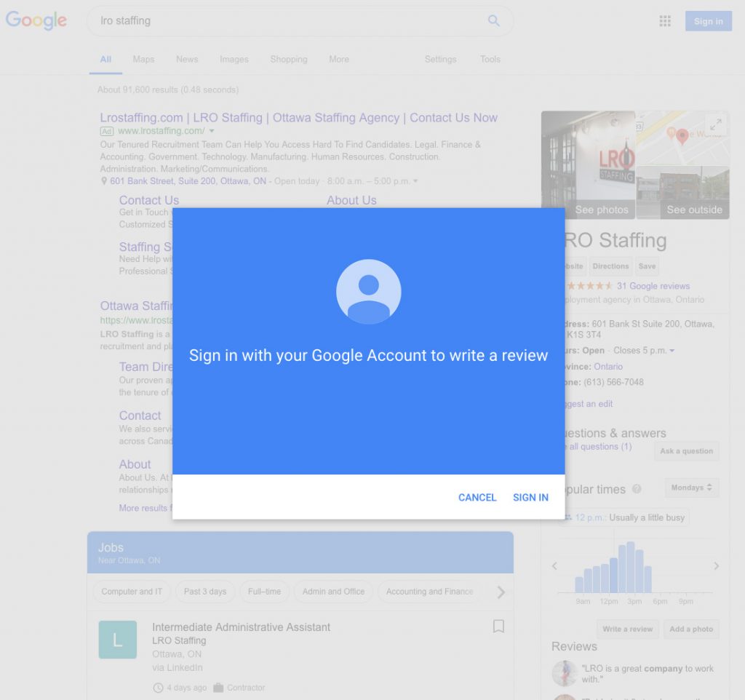Select the Full-time job filter chip

point(264,592)
